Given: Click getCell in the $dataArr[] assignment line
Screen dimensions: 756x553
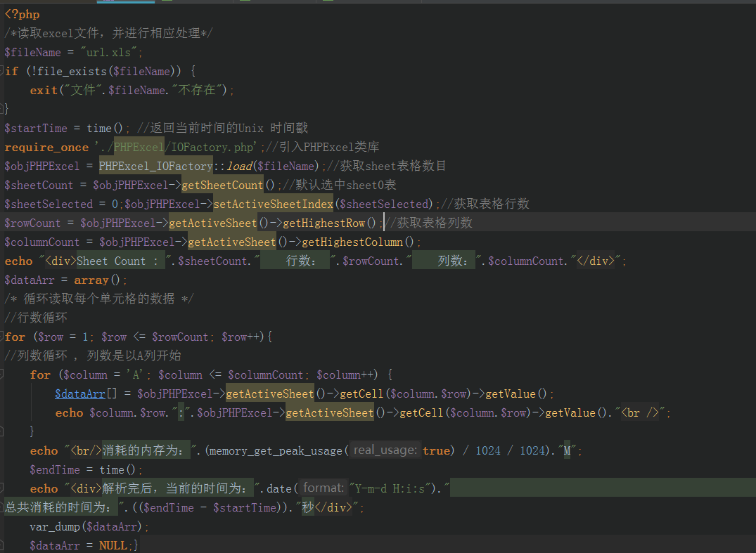Looking at the screenshot, I should pyautogui.click(x=361, y=394).
